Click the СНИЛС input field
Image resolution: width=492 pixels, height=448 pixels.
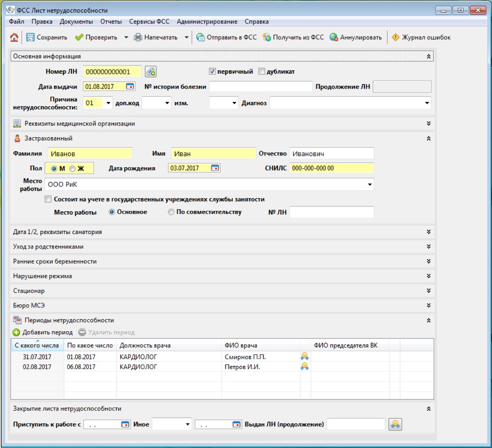[332, 168]
